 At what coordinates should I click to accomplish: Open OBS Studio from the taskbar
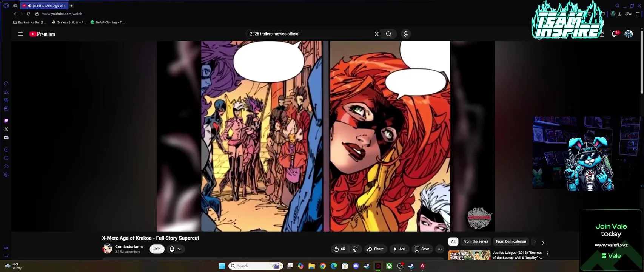point(400,266)
